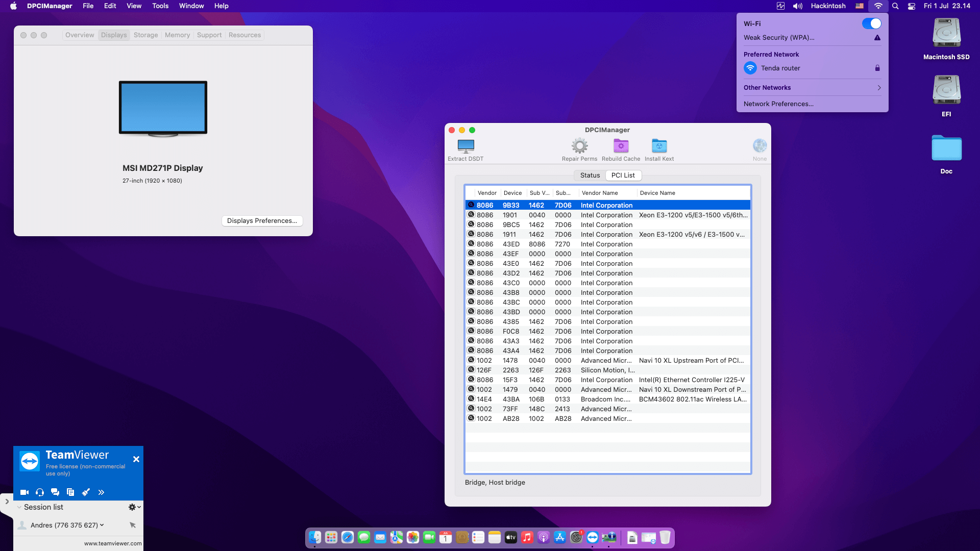Select the Doc folder on the desktop

pyautogui.click(x=946, y=155)
